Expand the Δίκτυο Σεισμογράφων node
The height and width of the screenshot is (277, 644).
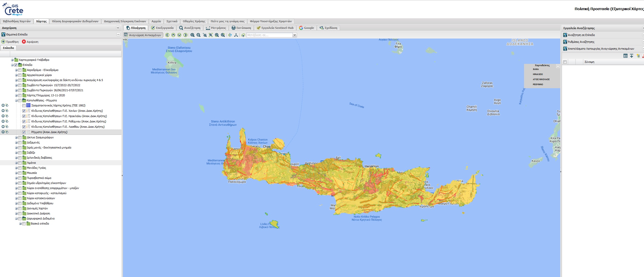pos(16,137)
